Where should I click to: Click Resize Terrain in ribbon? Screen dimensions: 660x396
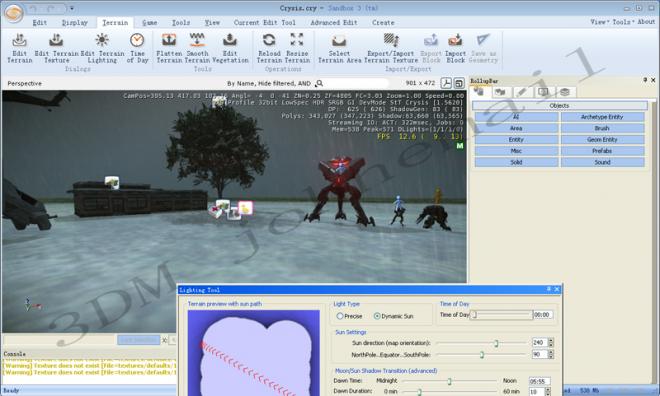tap(297, 48)
